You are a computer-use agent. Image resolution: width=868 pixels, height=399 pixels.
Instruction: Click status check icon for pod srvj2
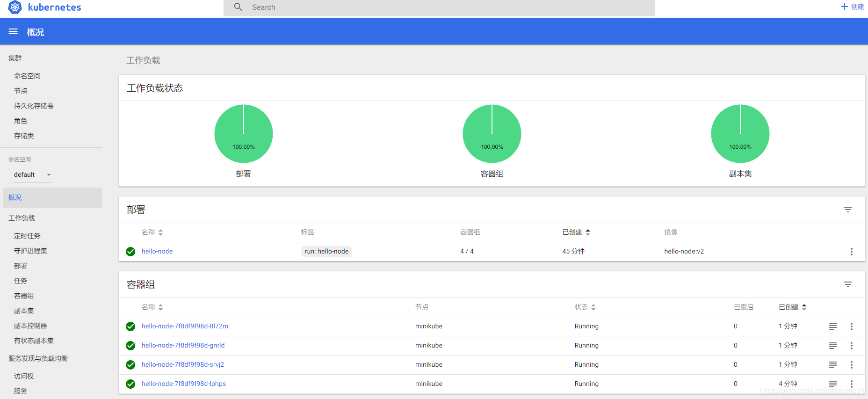click(x=130, y=365)
